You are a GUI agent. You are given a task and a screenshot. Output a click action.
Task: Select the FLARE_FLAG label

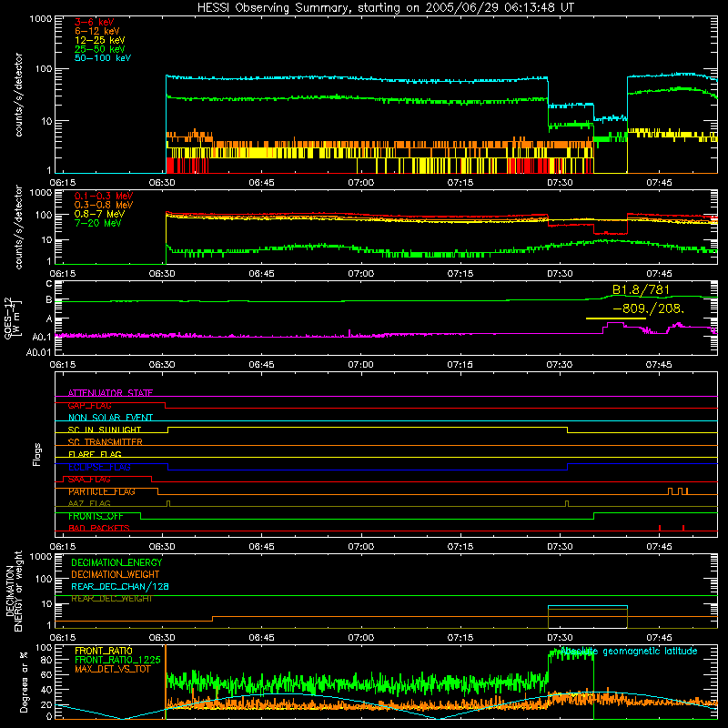(x=95, y=454)
